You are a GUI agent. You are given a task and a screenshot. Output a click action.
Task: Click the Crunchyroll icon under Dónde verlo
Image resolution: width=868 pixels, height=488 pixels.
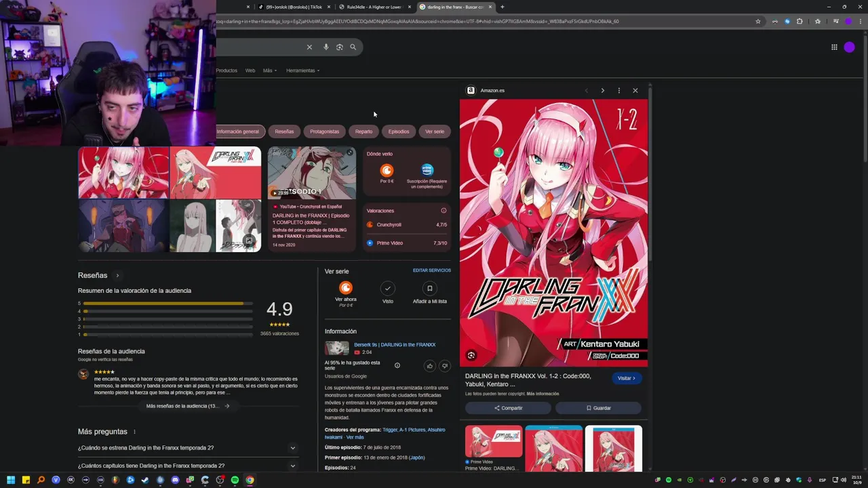pos(387,170)
